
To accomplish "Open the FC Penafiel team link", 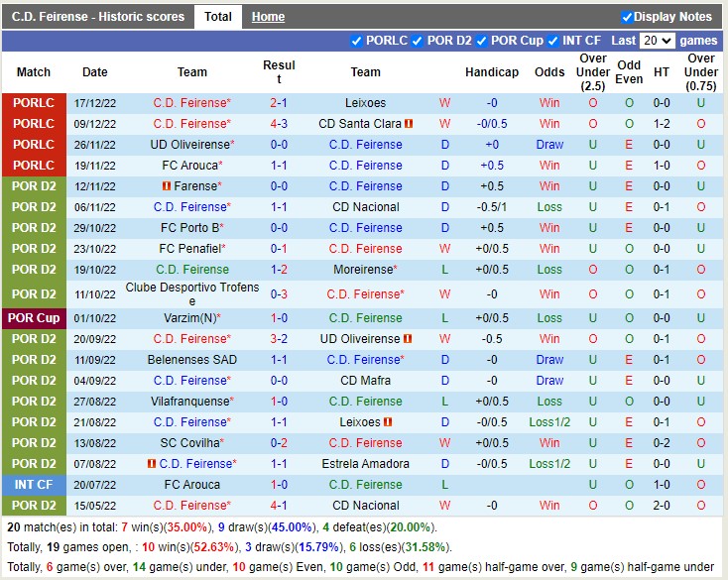I will coord(190,249).
